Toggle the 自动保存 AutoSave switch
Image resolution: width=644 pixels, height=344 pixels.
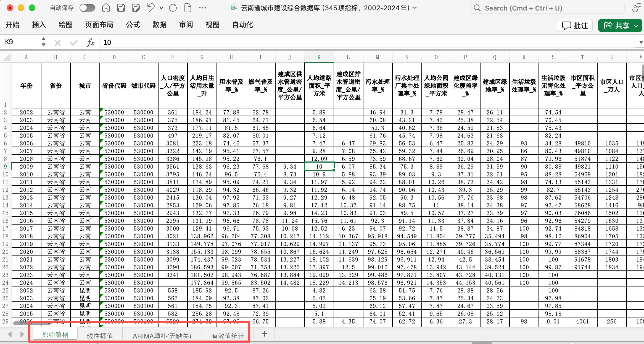pyautogui.click(x=87, y=8)
